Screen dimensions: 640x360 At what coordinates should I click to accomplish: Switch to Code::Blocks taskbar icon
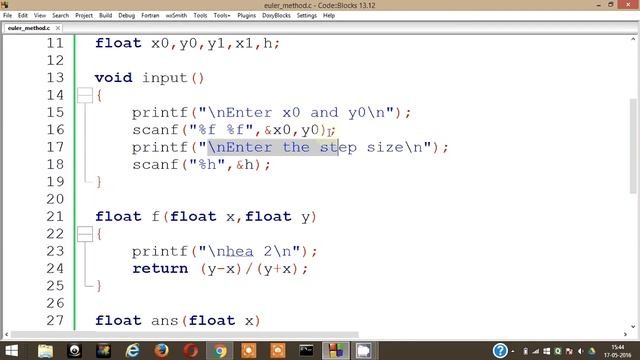[336, 351]
